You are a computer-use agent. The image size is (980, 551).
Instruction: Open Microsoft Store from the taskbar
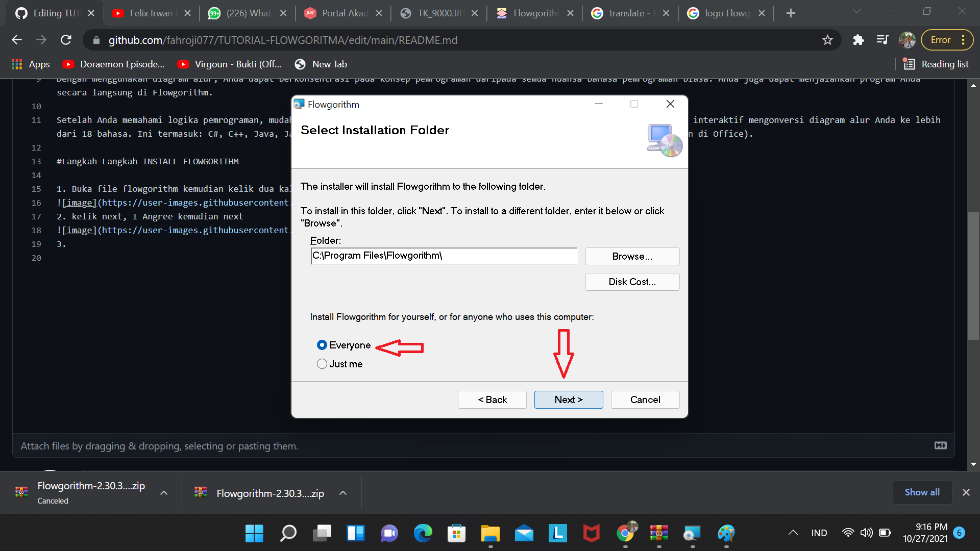457,534
